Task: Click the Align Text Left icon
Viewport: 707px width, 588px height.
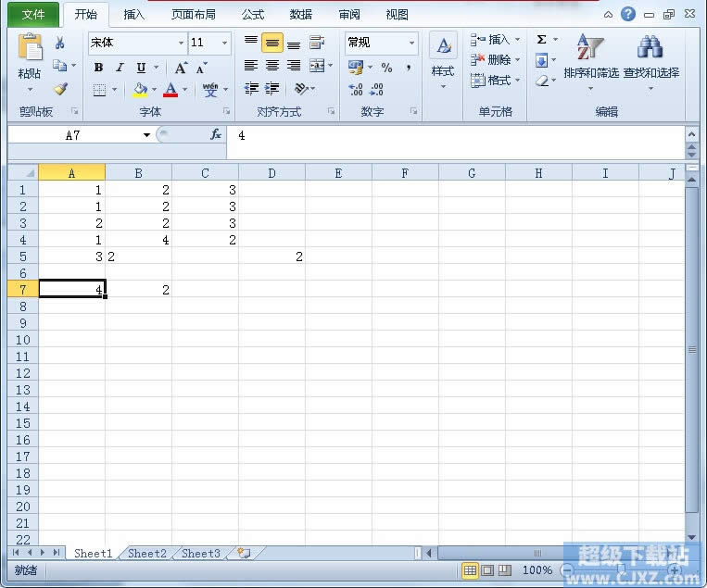Action: pyautogui.click(x=251, y=66)
